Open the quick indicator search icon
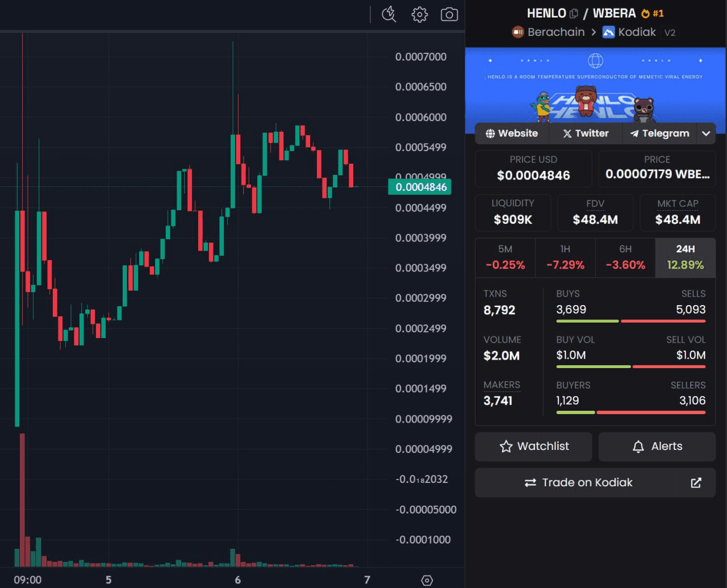The width and height of the screenshot is (727, 588). pos(389,14)
